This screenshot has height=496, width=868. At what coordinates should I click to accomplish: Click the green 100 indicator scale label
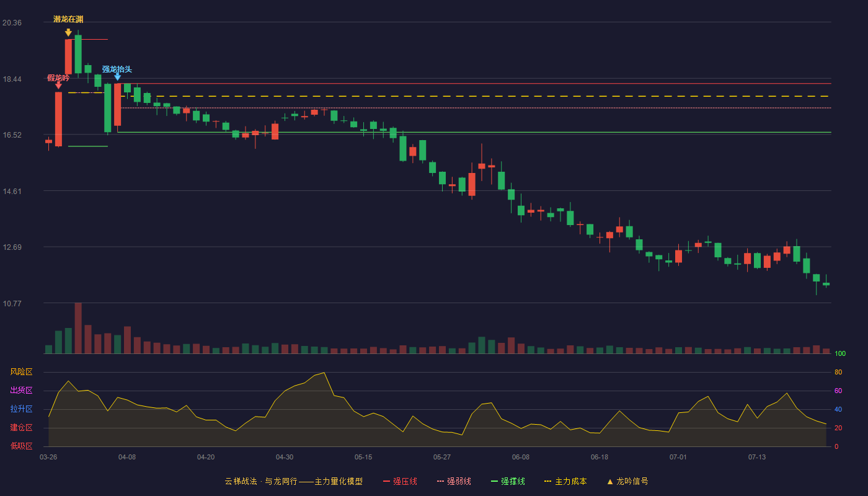click(x=840, y=354)
